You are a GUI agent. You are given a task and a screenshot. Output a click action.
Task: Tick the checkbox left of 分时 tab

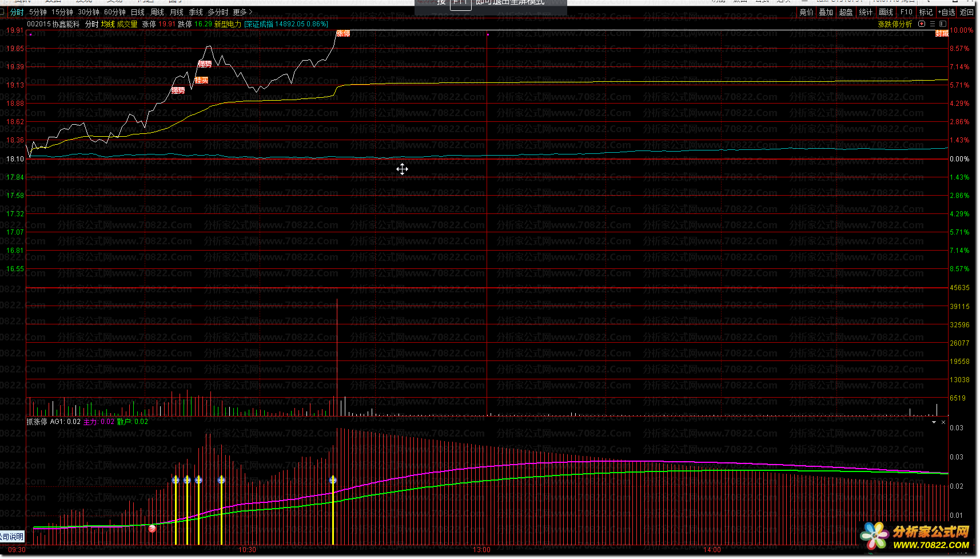point(3,12)
